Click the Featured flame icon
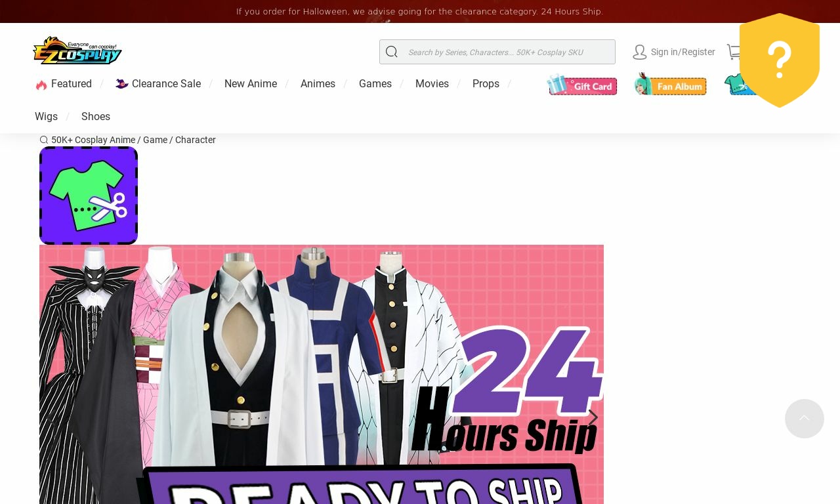Screen dimensions: 840x504 click(x=41, y=85)
